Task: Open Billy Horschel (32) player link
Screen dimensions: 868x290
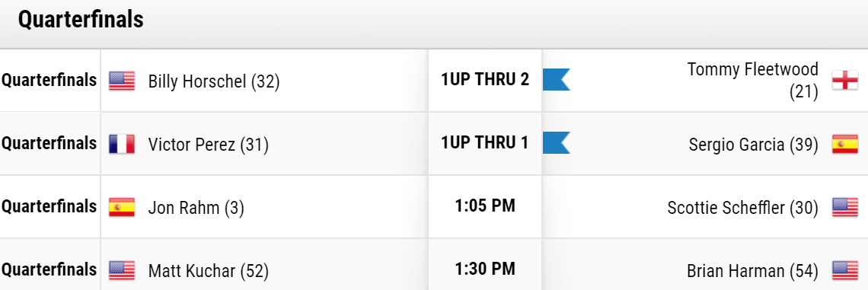Action: pos(214,82)
